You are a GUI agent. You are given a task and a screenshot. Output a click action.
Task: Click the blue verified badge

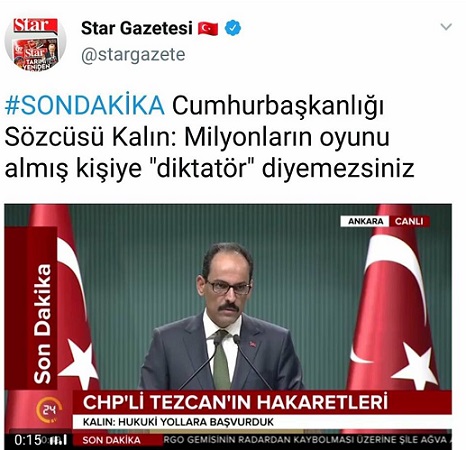pos(233,28)
